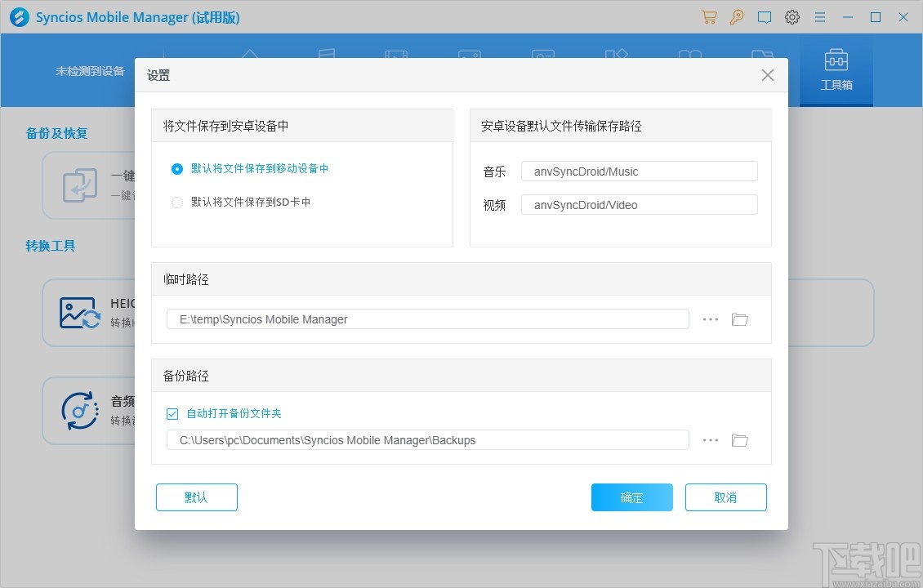
Task: Select saving files to SD card
Action: [x=177, y=202]
